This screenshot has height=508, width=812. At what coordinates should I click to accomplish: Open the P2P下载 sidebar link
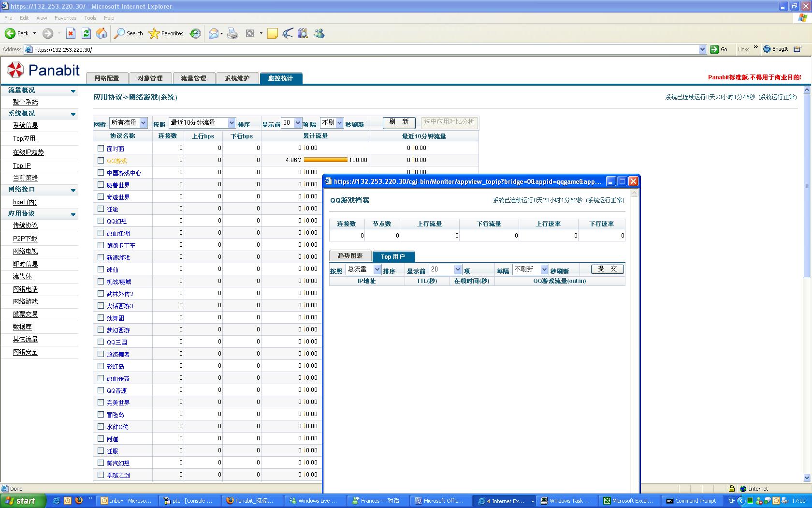pos(25,239)
